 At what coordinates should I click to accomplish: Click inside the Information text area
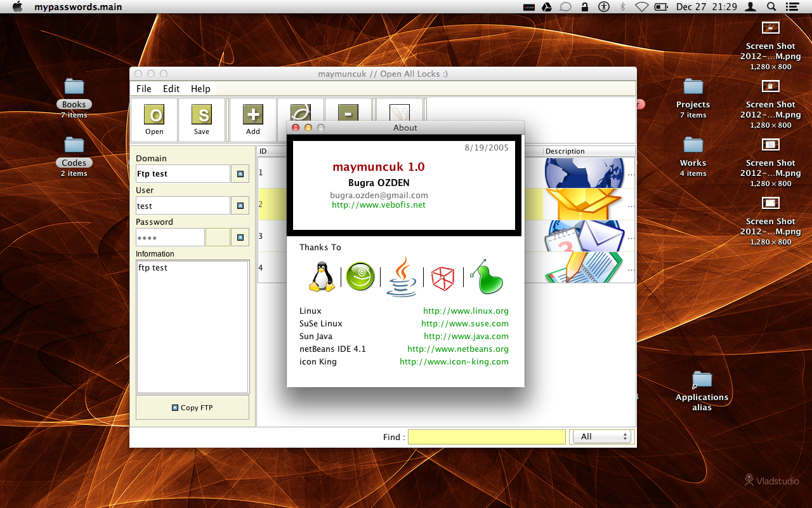coord(192,326)
